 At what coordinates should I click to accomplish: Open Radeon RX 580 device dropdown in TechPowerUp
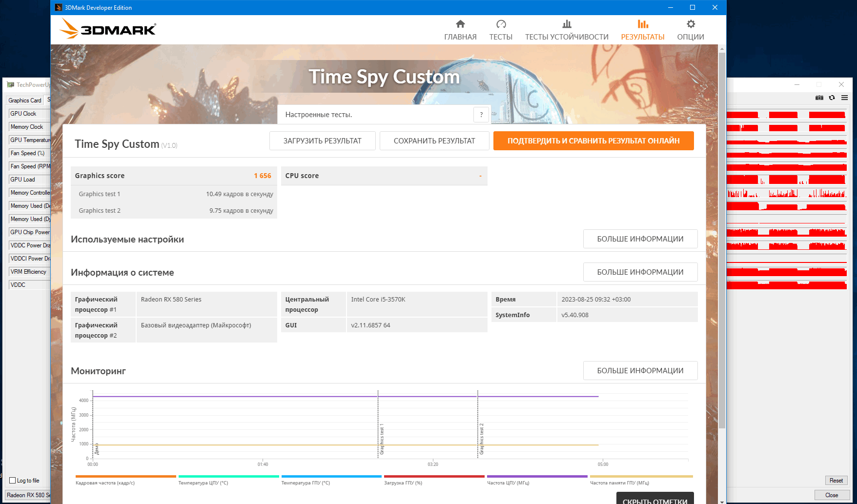pyautogui.click(x=28, y=495)
